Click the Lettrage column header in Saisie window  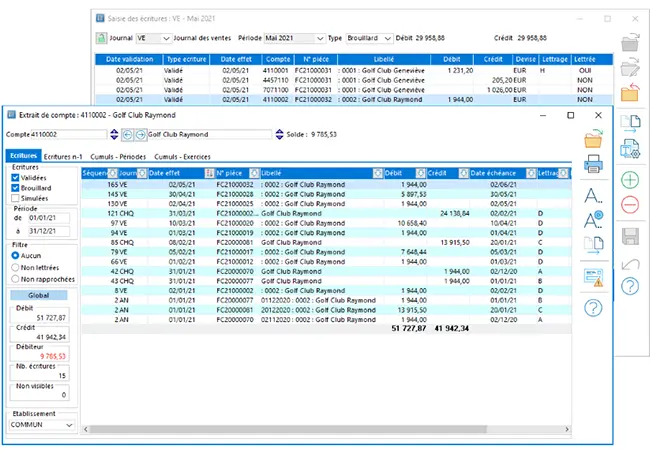[x=555, y=59]
